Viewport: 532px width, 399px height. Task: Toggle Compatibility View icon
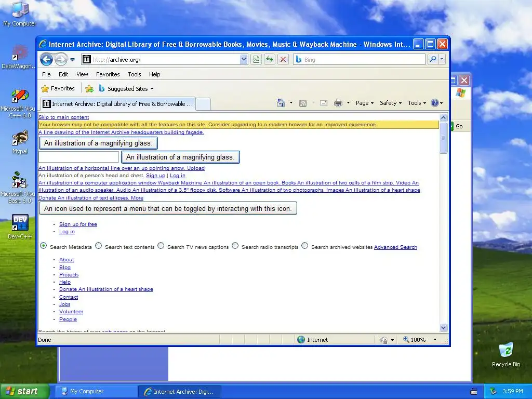(x=256, y=60)
